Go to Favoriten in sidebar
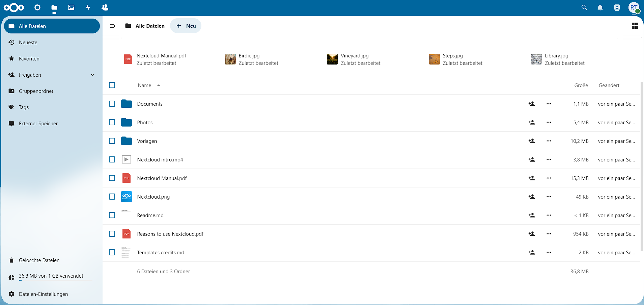Viewport: 644px width, 305px height. pos(29,59)
